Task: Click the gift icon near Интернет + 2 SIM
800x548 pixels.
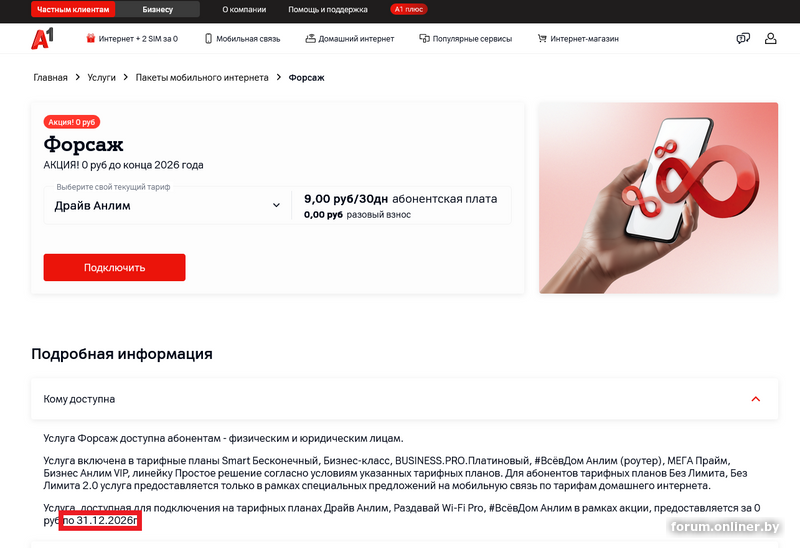Action: [91, 38]
